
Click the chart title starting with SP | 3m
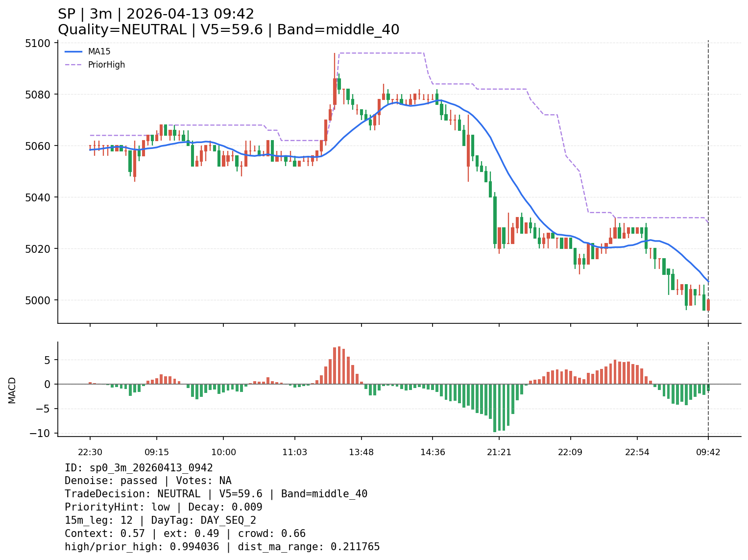coord(156,14)
